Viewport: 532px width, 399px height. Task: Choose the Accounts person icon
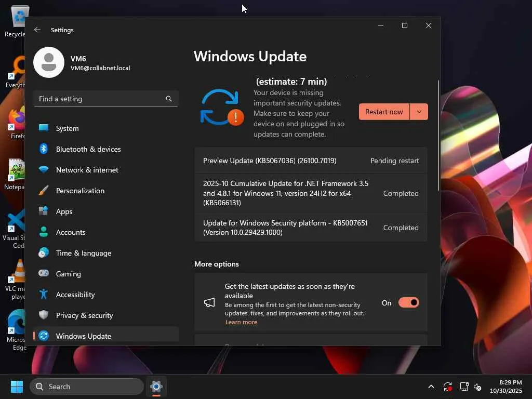44,232
